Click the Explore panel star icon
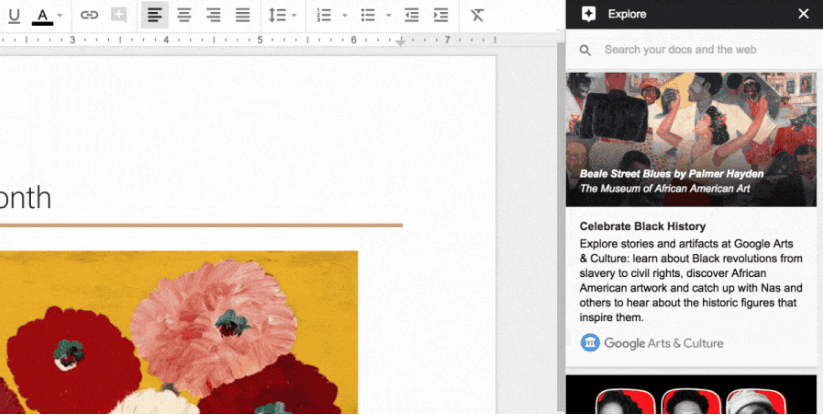 point(589,14)
